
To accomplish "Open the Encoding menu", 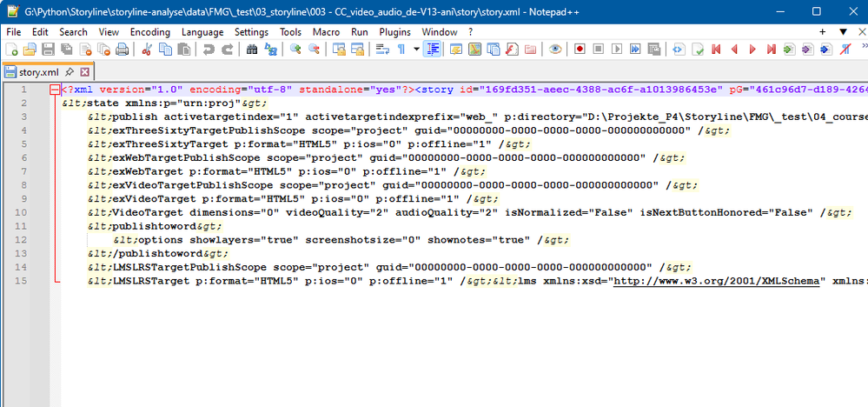I will [x=149, y=32].
